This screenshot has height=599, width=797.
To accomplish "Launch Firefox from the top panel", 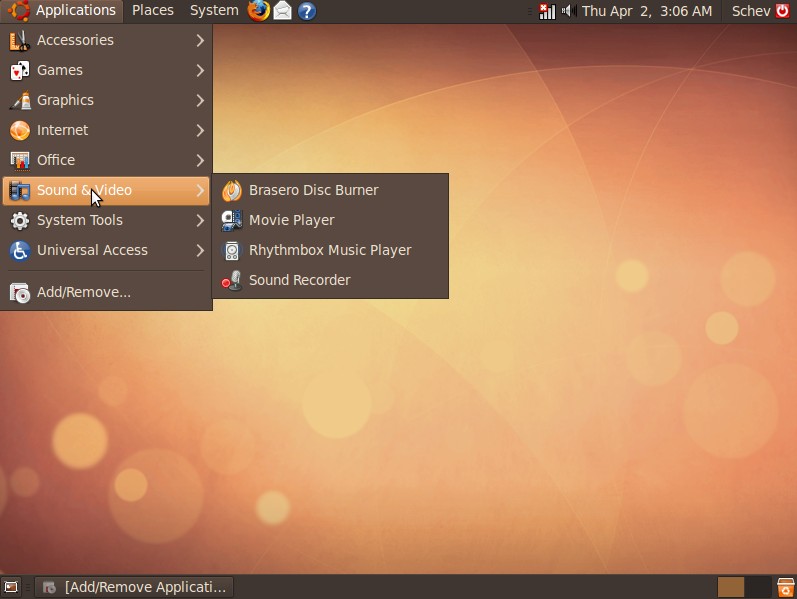I will [x=258, y=11].
